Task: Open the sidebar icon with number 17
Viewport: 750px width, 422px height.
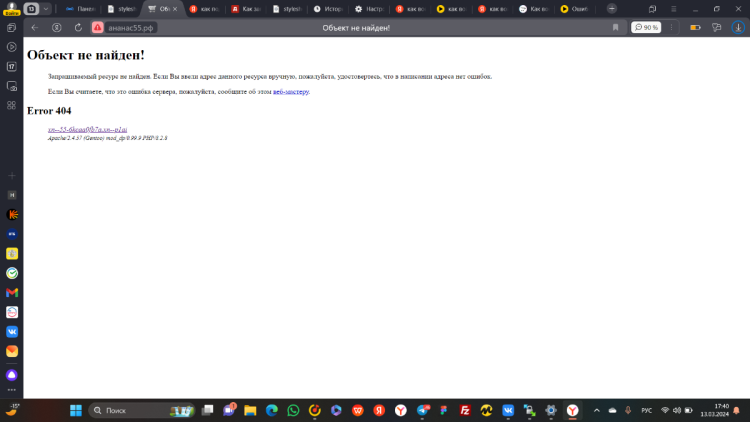Action: click(11, 67)
